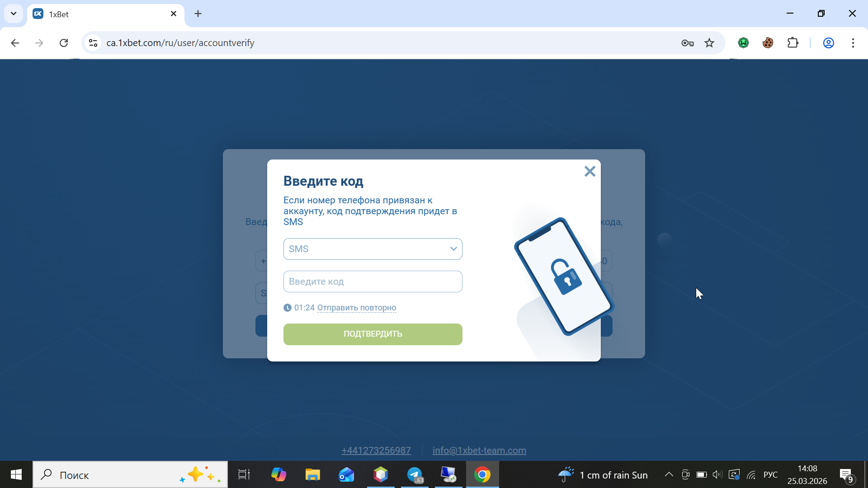Open the tab search dropdown arrow
Viewport: 868px width, 488px height.
coord(14,14)
